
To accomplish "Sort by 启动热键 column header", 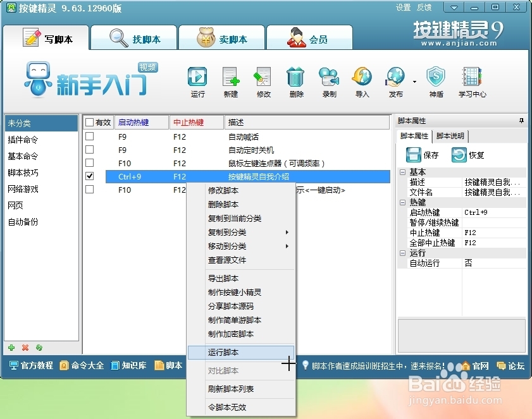I will (142, 123).
